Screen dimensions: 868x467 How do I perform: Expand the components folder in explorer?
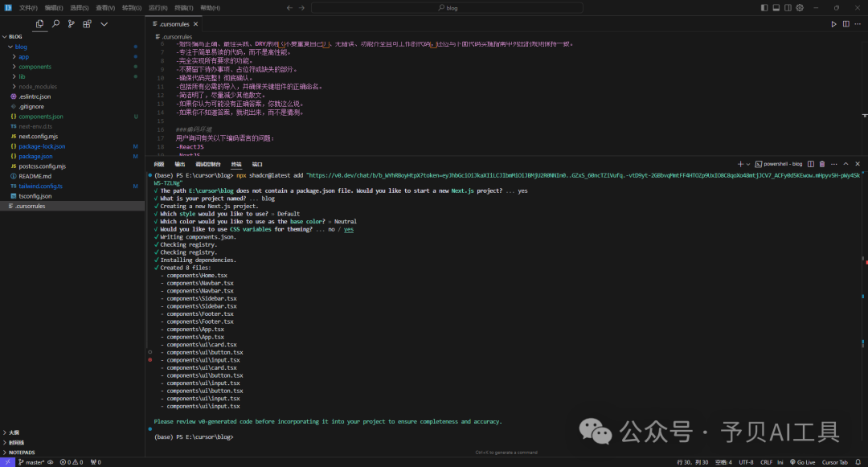(35, 67)
